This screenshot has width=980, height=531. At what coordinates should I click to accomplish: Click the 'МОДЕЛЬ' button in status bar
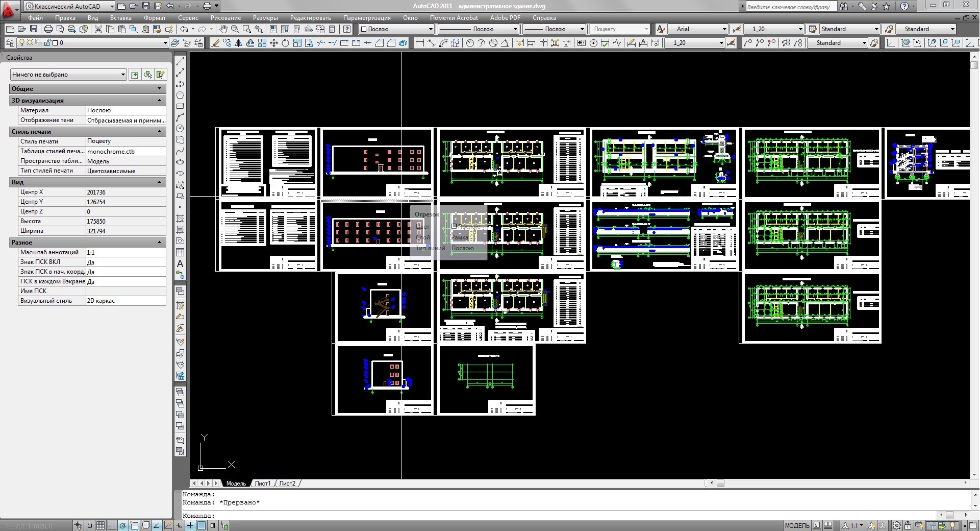coord(797,525)
